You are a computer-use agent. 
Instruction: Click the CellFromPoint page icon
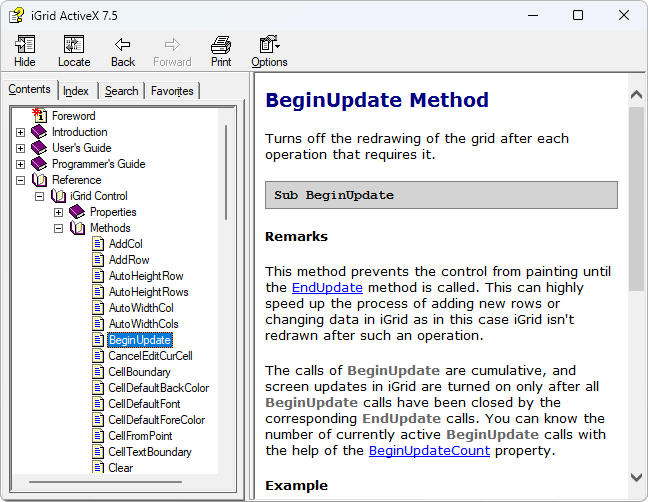pos(98,436)
